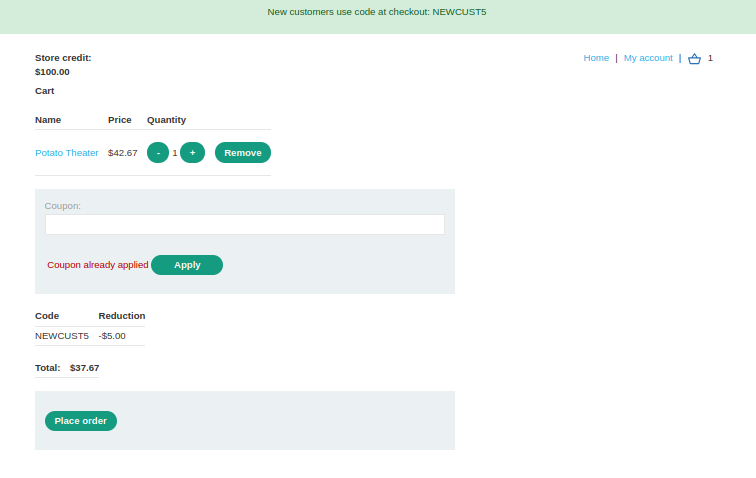Click the basket item count number
The height and width of the screenshot is (478, 756).
[710, 58]
